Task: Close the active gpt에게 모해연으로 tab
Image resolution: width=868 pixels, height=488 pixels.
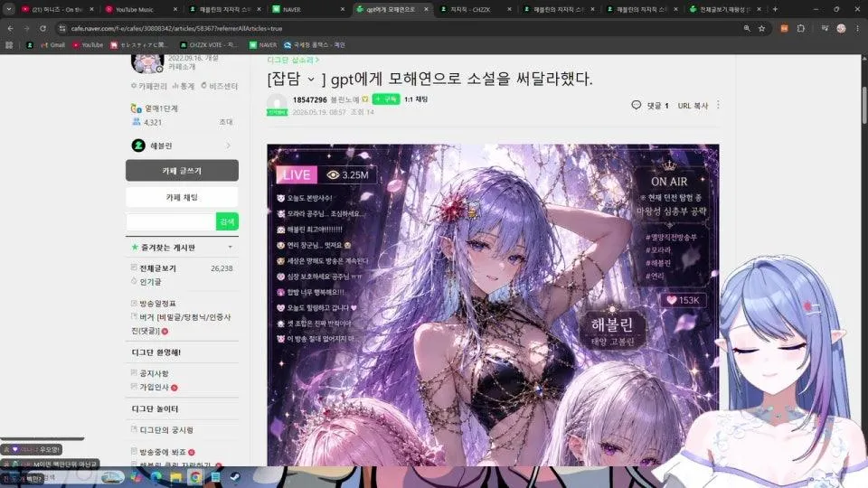Action: [x=426, y=9]
